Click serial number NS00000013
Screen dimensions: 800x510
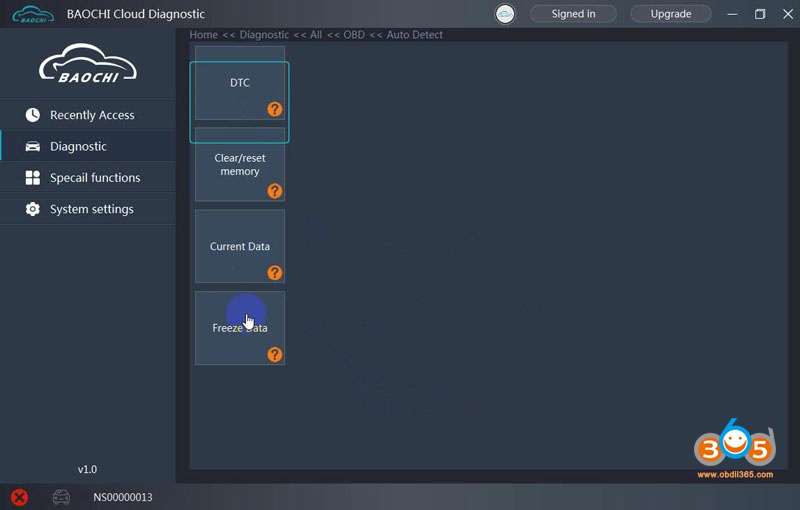click(x=122, y=497)
